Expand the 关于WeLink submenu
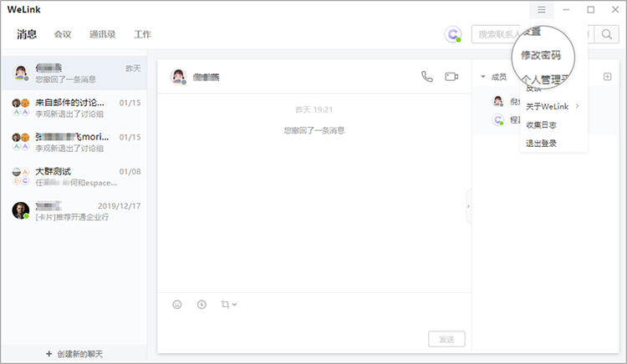 pyautogui.click(x=553, y=106)
